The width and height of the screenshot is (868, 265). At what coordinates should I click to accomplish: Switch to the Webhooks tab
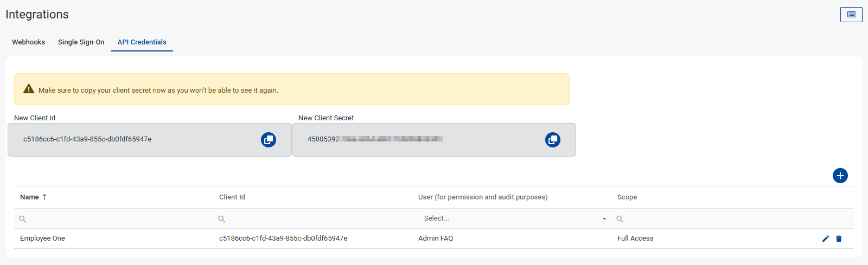coord(28,42)
